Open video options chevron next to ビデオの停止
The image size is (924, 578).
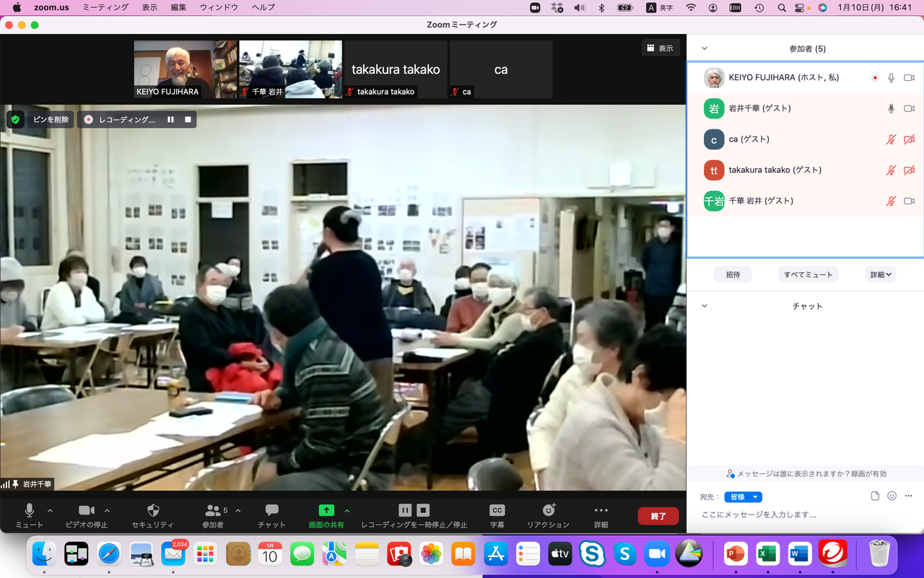coord(107,510)
